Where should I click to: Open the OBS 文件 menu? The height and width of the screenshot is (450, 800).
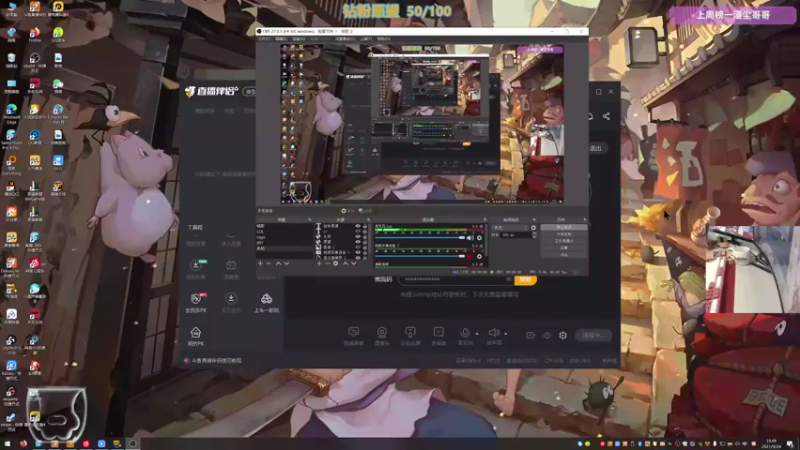coord(265,39)
